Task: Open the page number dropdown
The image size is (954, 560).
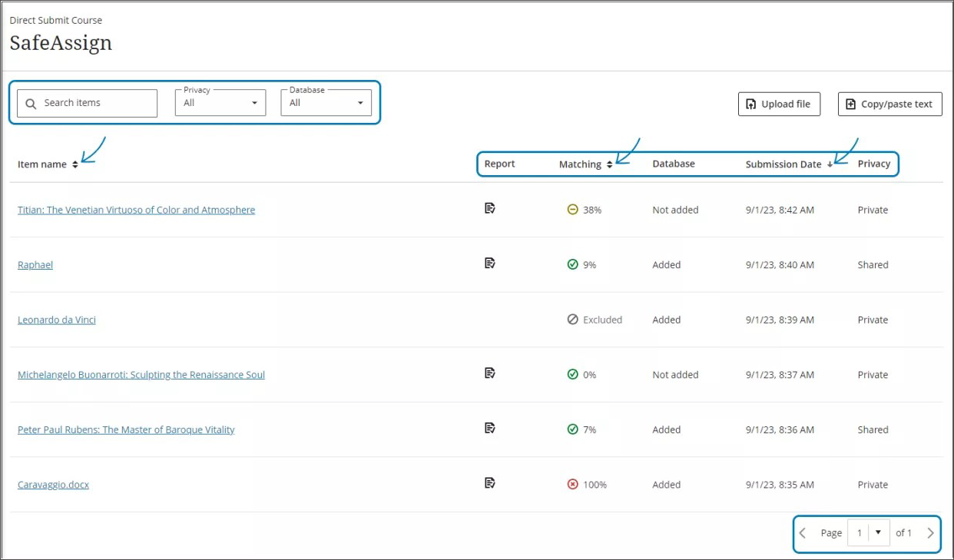Action: [869, 532]
